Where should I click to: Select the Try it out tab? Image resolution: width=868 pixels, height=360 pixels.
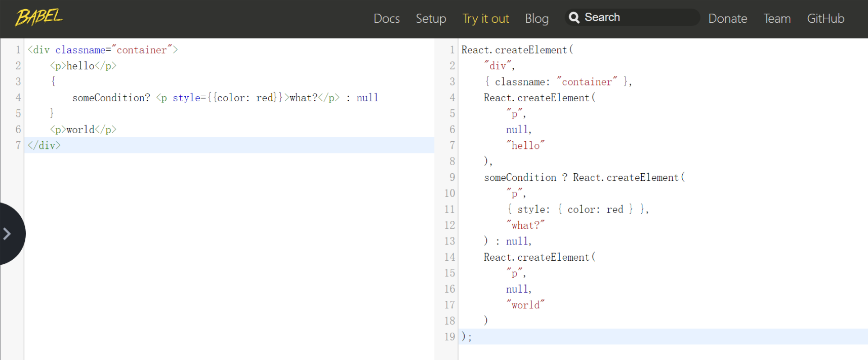click(485, 19)
